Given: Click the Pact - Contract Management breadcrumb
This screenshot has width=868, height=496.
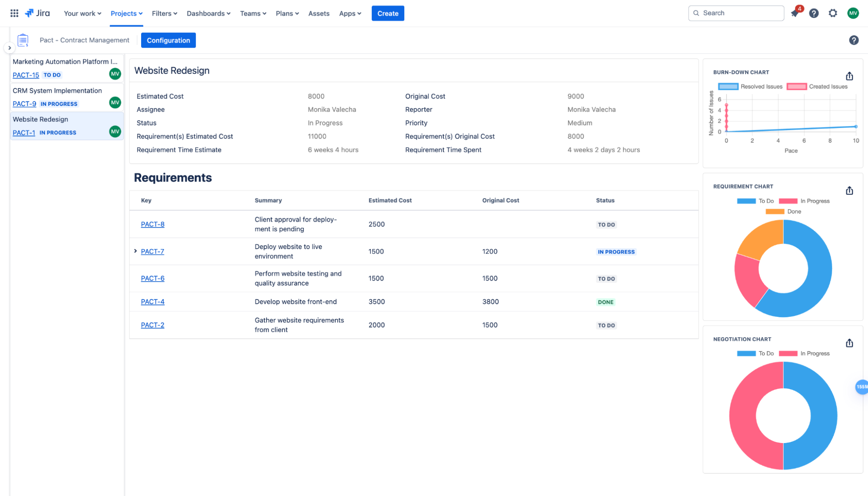Looking at the screenshot, I should 83,40.
